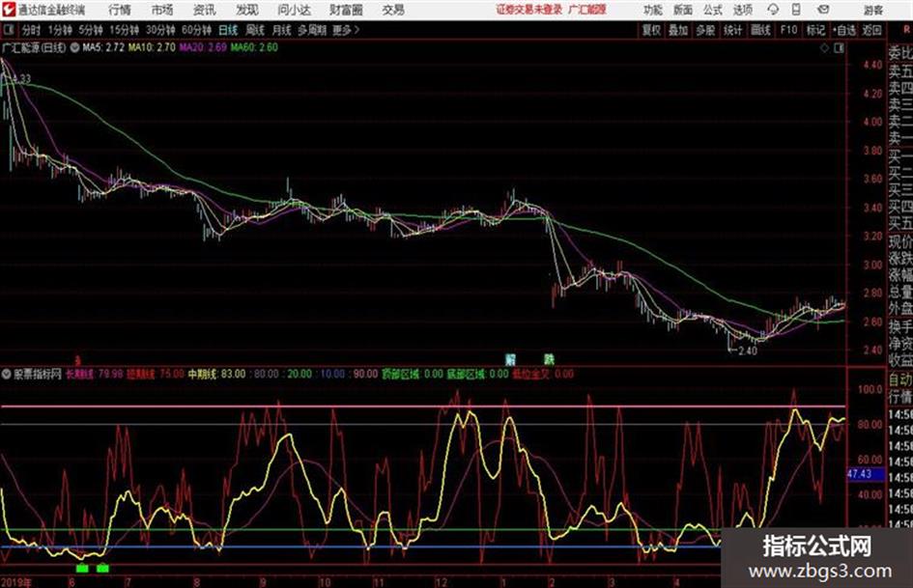Expand the 股票指标网 sub-indicator dropdown arrow
Viewport: 913px width, 588px height.
[x=7, y=374]
